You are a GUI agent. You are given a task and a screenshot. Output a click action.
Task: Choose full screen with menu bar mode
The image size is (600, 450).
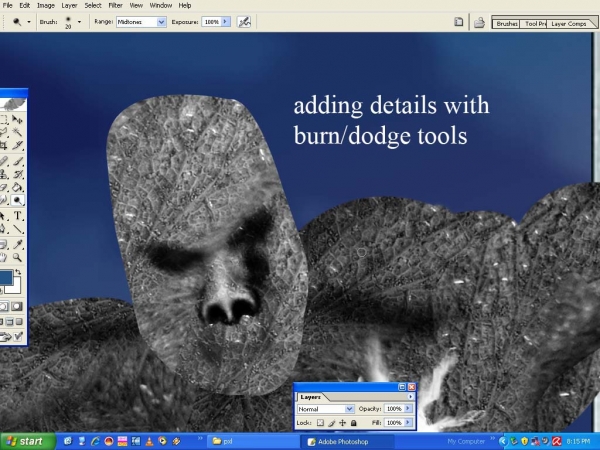(x=10, y=322)
